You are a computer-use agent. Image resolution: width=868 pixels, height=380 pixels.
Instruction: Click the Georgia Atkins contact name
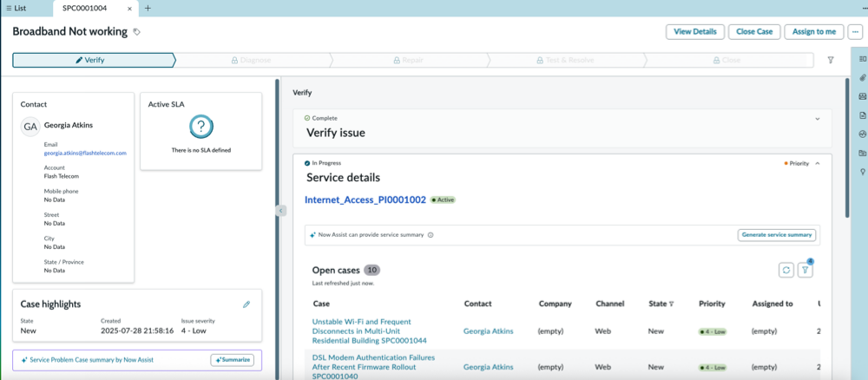tap(68, 125)
